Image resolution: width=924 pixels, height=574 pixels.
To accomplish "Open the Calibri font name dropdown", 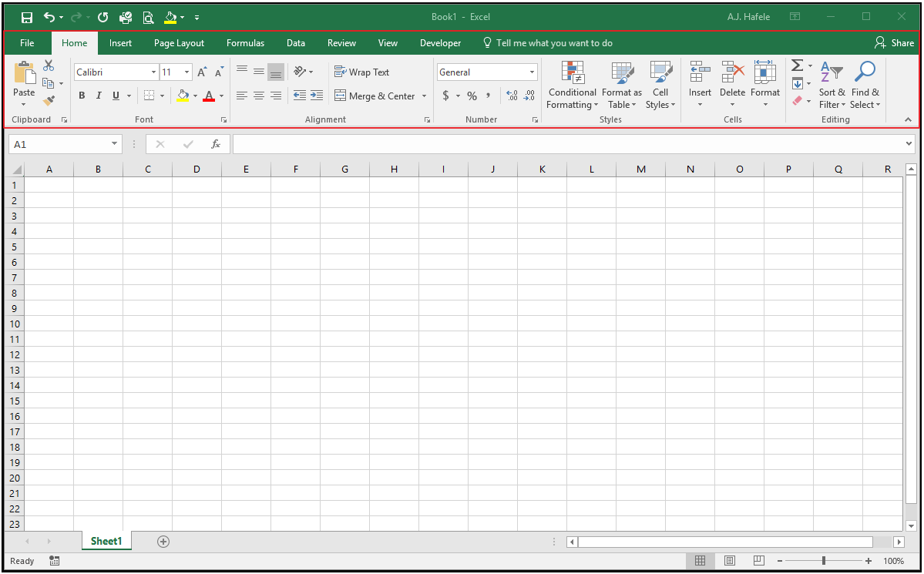I will coord(153,72).
